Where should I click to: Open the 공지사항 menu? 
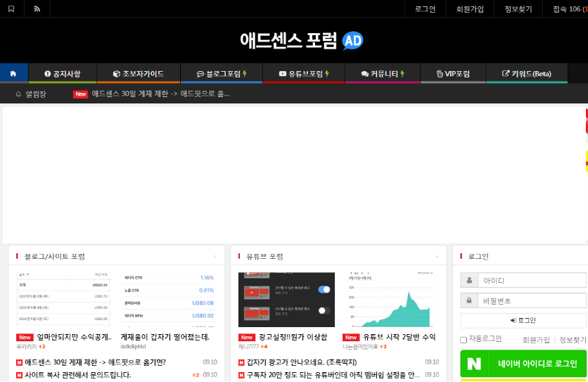[x=63, y=74]
